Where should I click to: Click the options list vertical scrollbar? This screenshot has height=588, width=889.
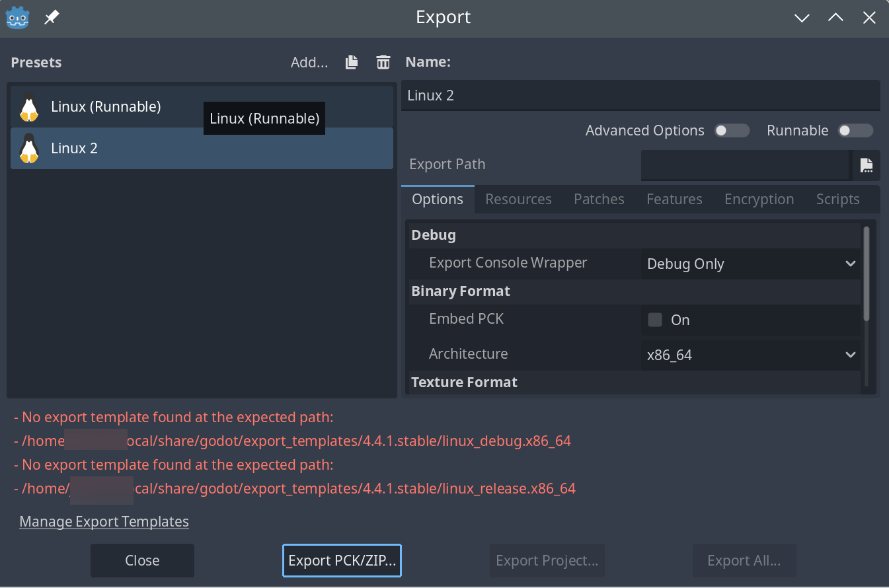pyautogui.click(x=866, y=274)
